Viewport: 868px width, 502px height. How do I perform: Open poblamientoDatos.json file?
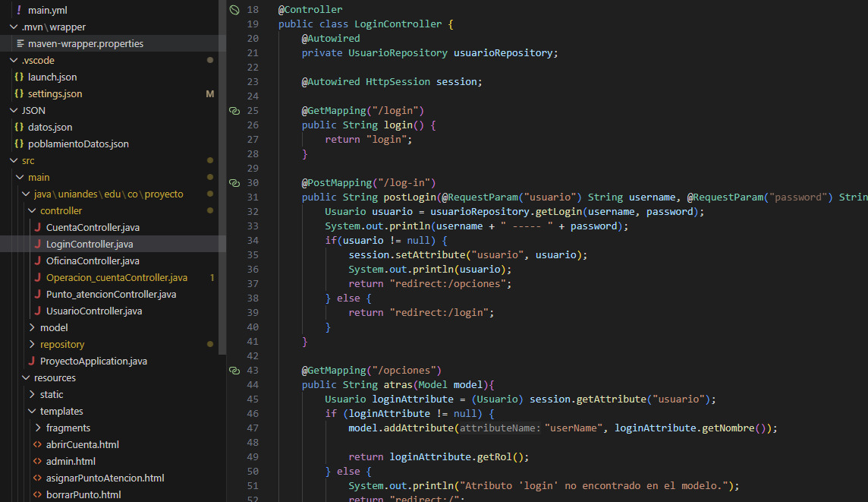point(79,144)
